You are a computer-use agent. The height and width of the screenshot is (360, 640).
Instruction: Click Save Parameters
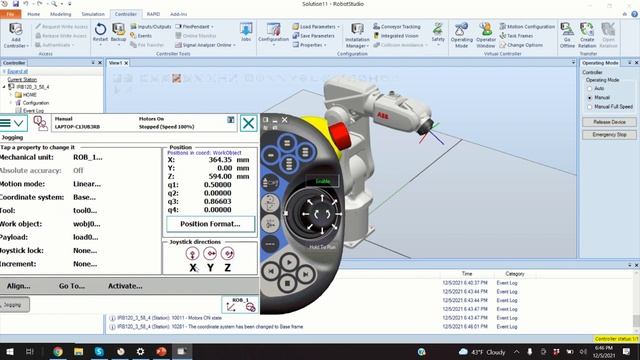313,36
